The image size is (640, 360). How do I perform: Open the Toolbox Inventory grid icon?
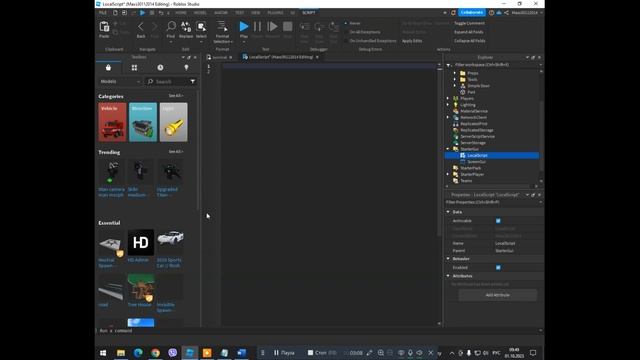point(134,67)
